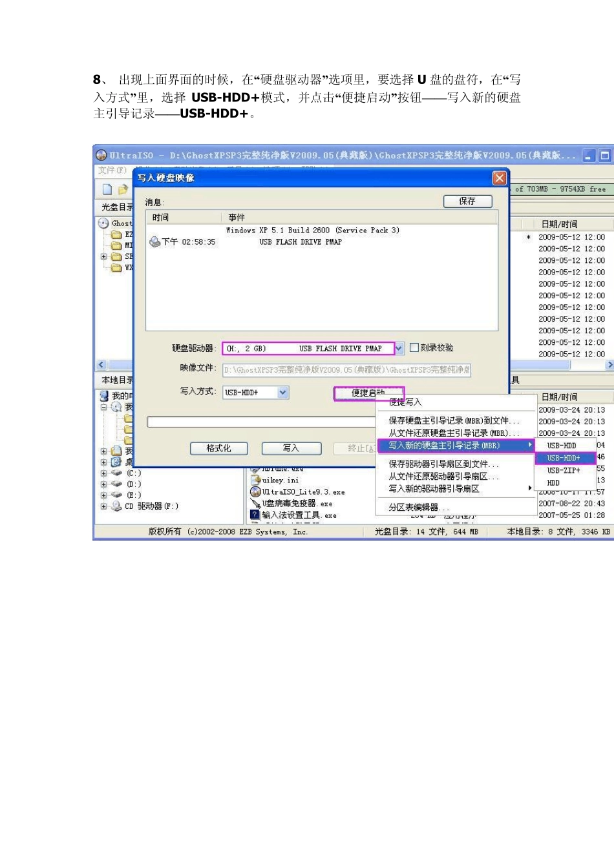Click the U盘病毒免疫器.exe file icon
Screen dimensions: 614x868
tap(255, 503)
